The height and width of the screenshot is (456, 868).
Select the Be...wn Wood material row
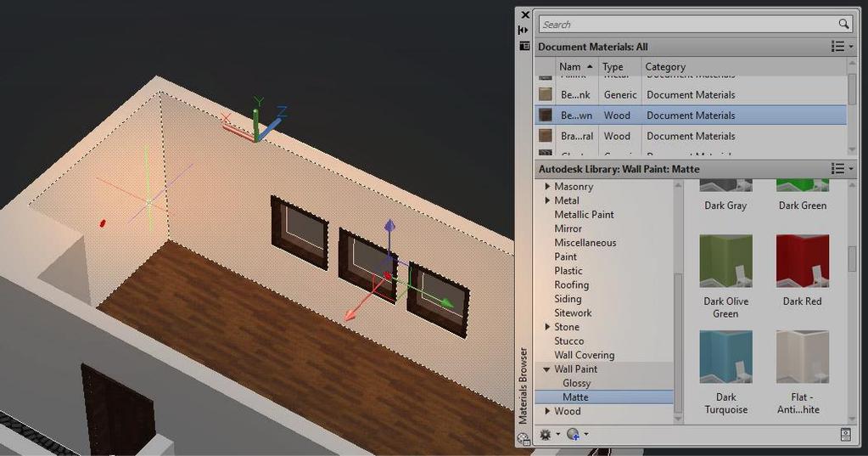pos(691,115)
